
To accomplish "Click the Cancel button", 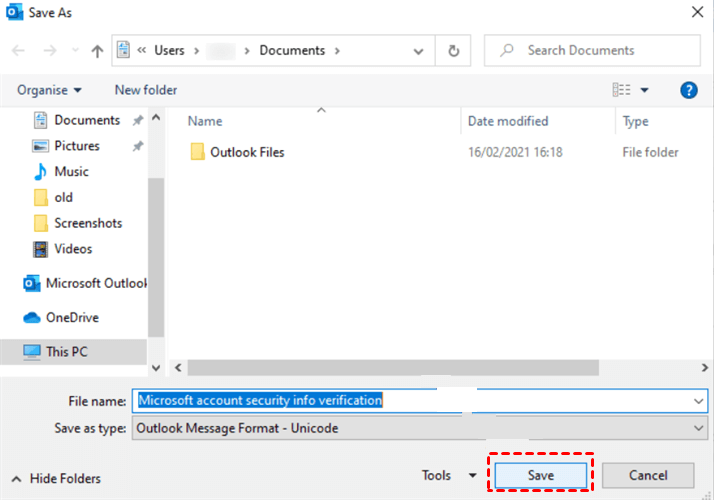I will tap(648, 475).
